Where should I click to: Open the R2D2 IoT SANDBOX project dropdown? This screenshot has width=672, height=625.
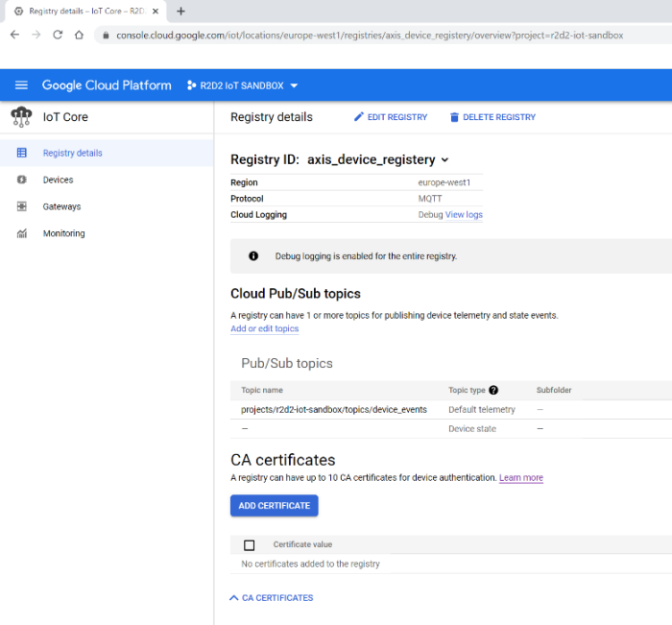pos(242,85)
